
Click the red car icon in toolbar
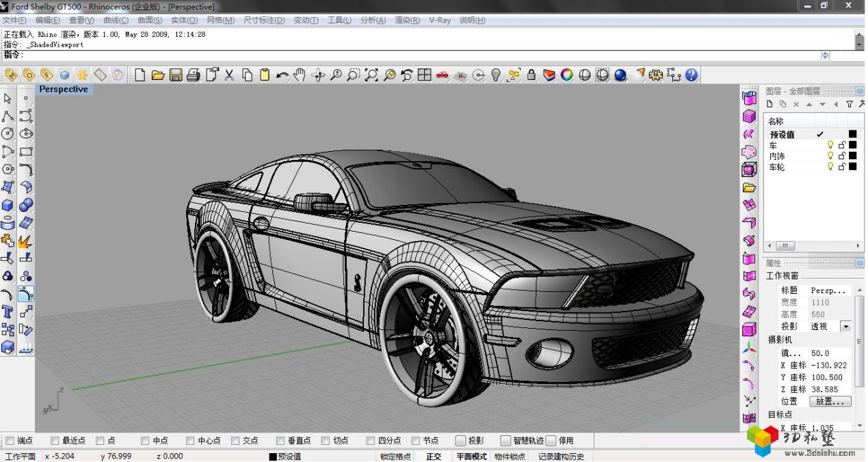443,75
